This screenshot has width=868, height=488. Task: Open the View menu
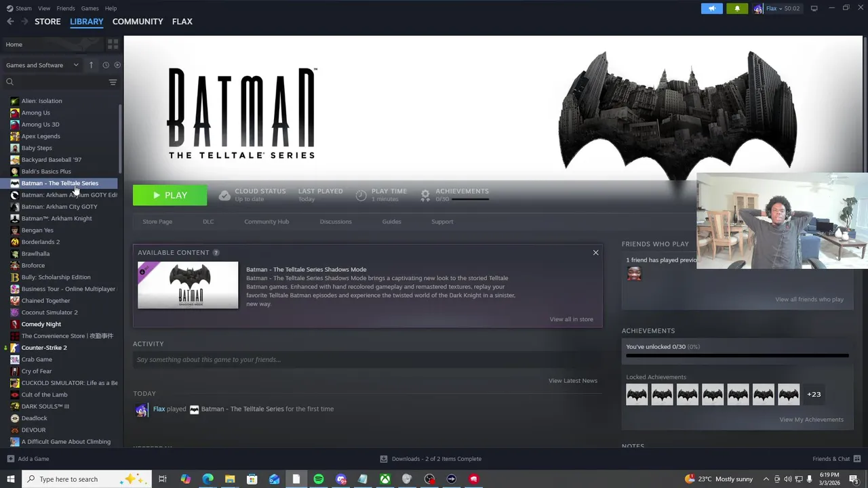[44, 8]
